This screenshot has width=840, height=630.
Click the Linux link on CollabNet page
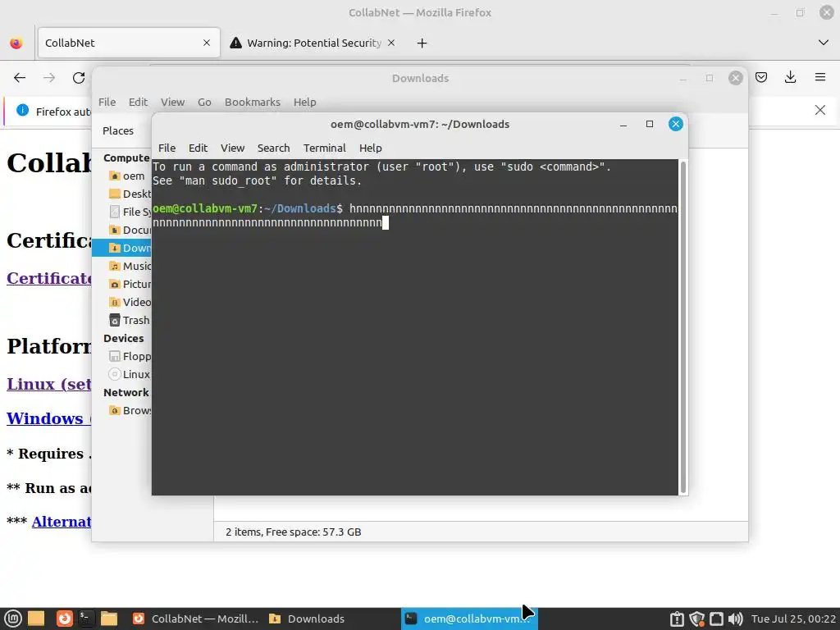(x=48, y=384)
